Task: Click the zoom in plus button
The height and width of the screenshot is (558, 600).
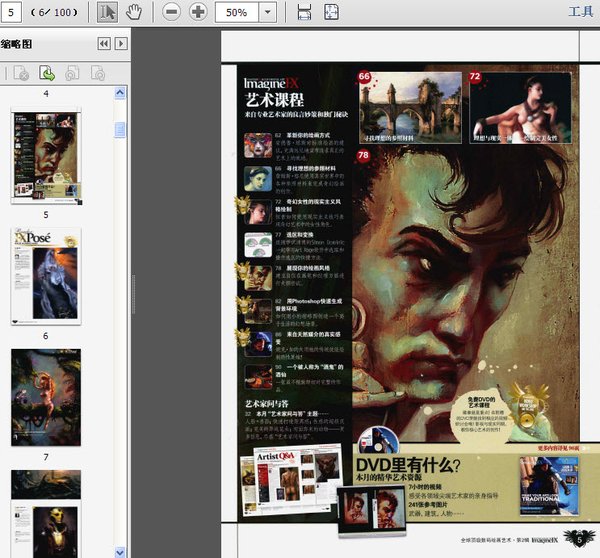Action: click(198, 12)
